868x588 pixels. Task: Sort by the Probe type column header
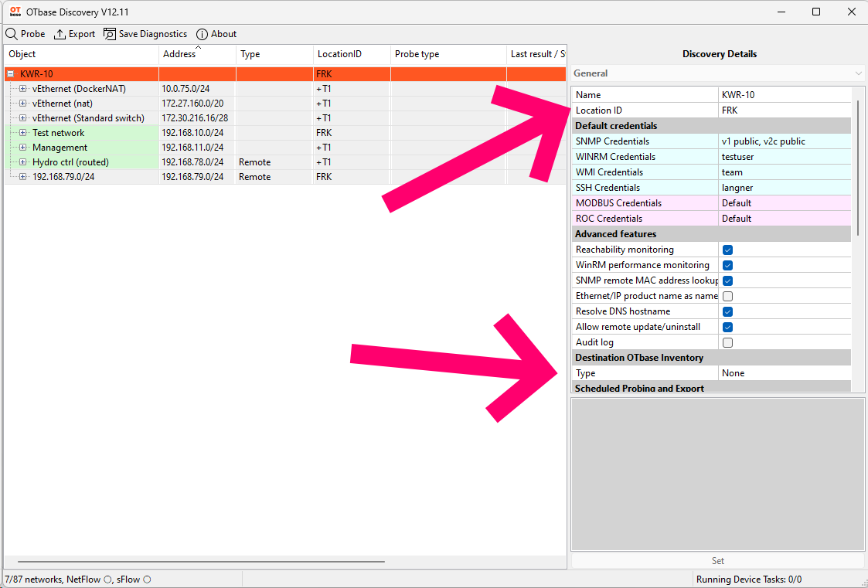pos(448,54)
